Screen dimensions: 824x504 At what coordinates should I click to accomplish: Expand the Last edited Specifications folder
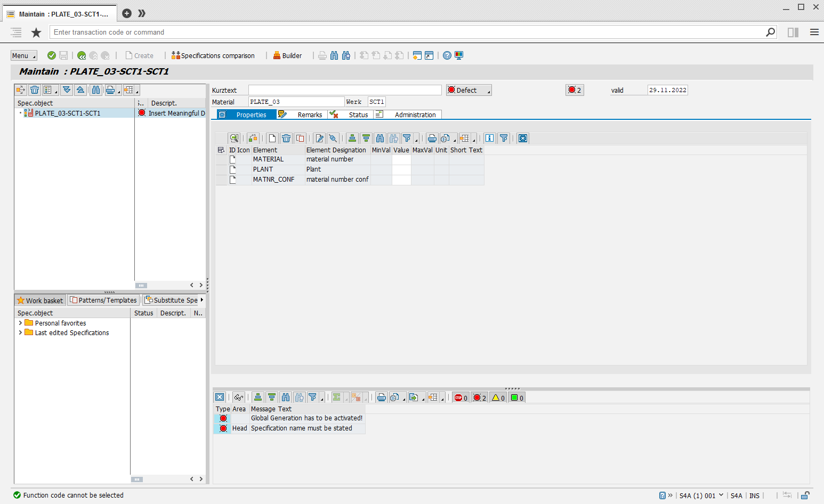pos(20,332)
